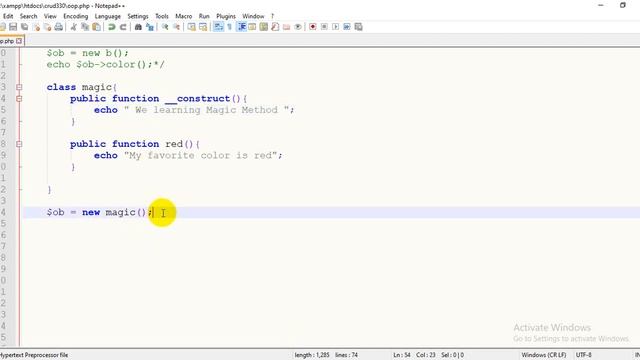Close the oop.php tab with its X
Image resolution: width=640 pixels, height=360 pixels.
pos(19,41)
